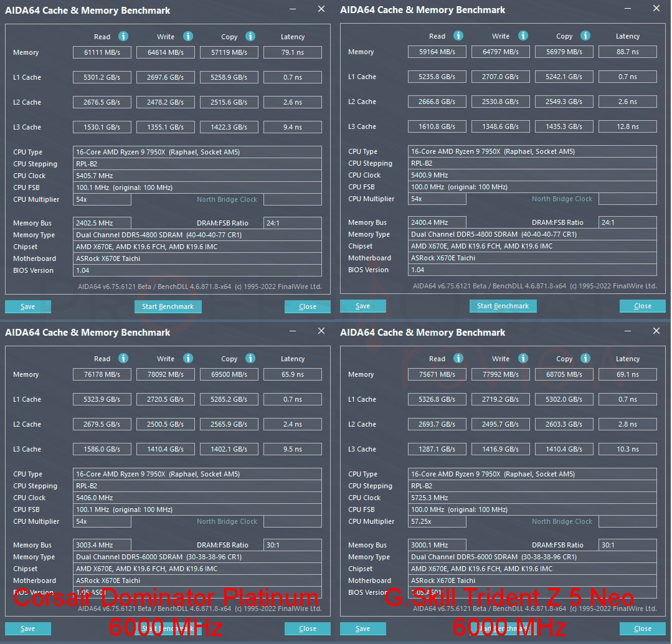Click the 1287.1 GB/s L3 read value

pyautogui.click(x=437, y=449)
